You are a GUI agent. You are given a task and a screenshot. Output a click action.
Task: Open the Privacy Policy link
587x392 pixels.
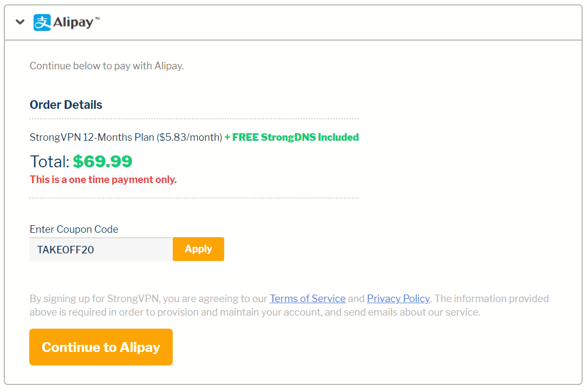coord(399,298)
